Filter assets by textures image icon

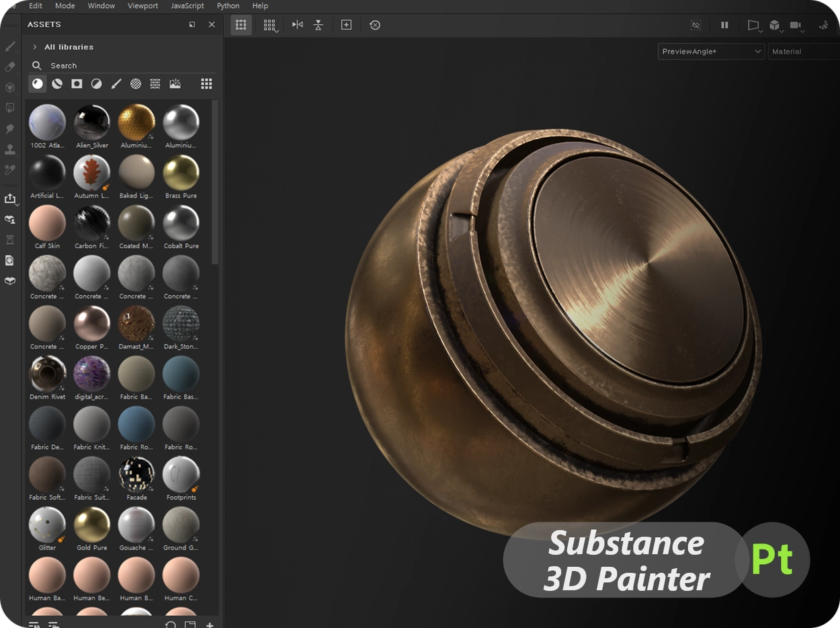click(x=175, y=84)
